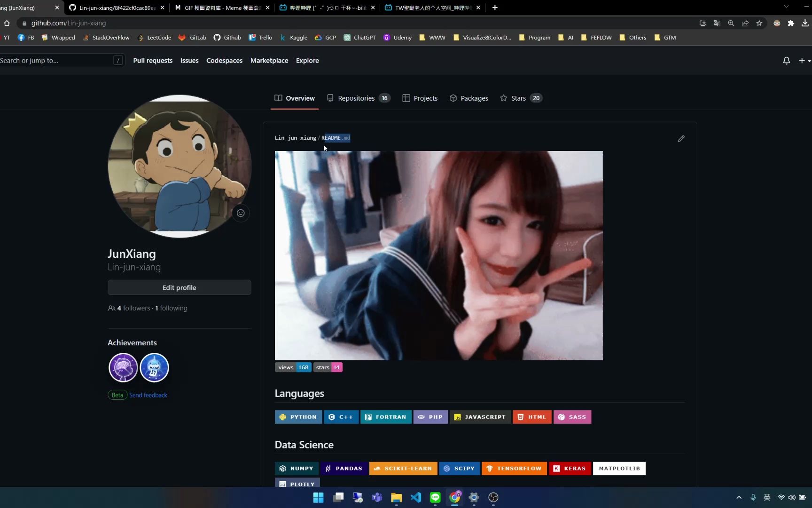Edit the README with the pencil icon
812x508 pixels.
[x=681, y=139]
